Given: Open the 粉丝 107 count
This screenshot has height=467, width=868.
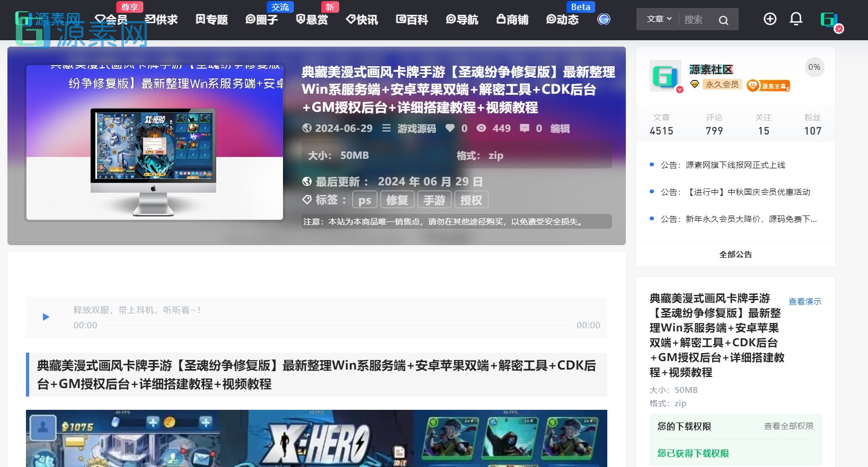Looking at the screenshot, I should click(x=813, y=124).
